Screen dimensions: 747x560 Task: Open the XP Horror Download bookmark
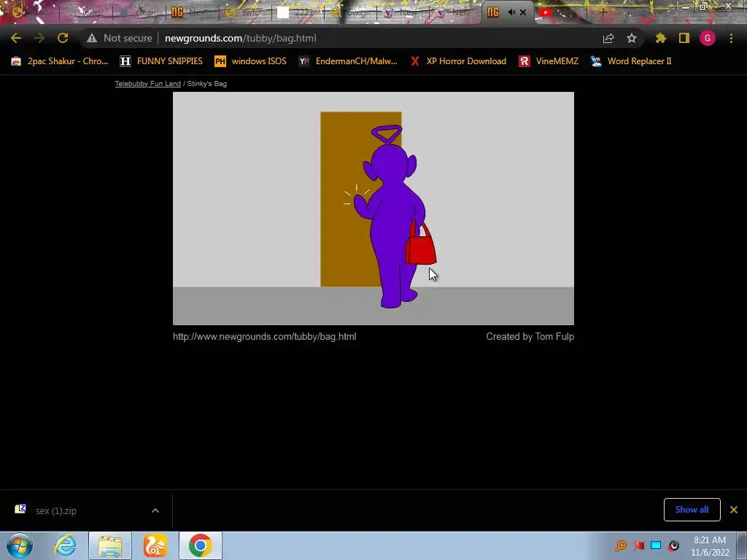458,61
